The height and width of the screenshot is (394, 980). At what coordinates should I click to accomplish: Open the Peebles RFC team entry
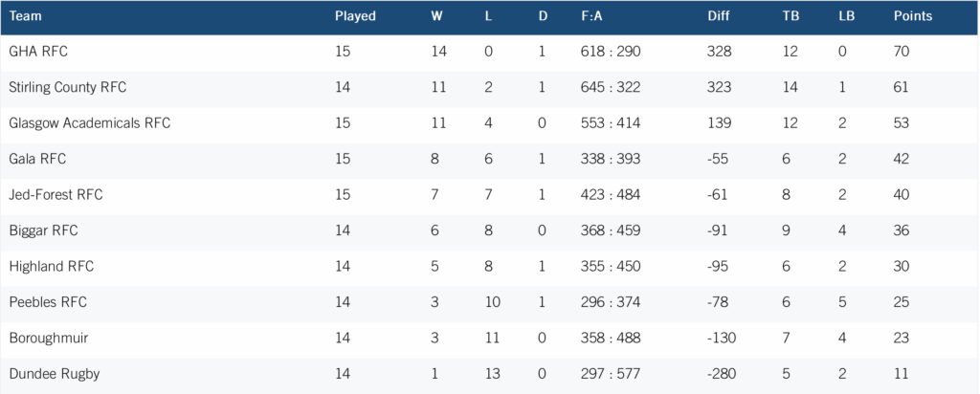coord(48,302)
